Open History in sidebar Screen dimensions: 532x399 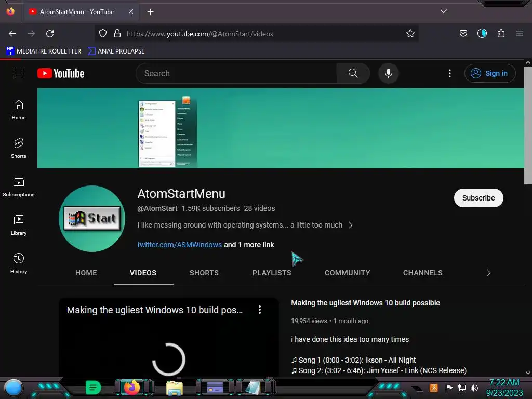pos(19,263)
